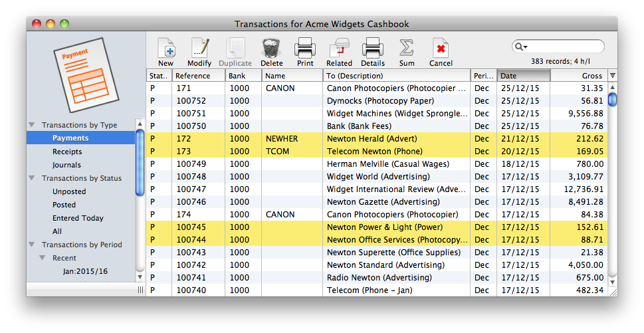644x333 pixels.
Task: Show Related records
Action: coord(339,52)
